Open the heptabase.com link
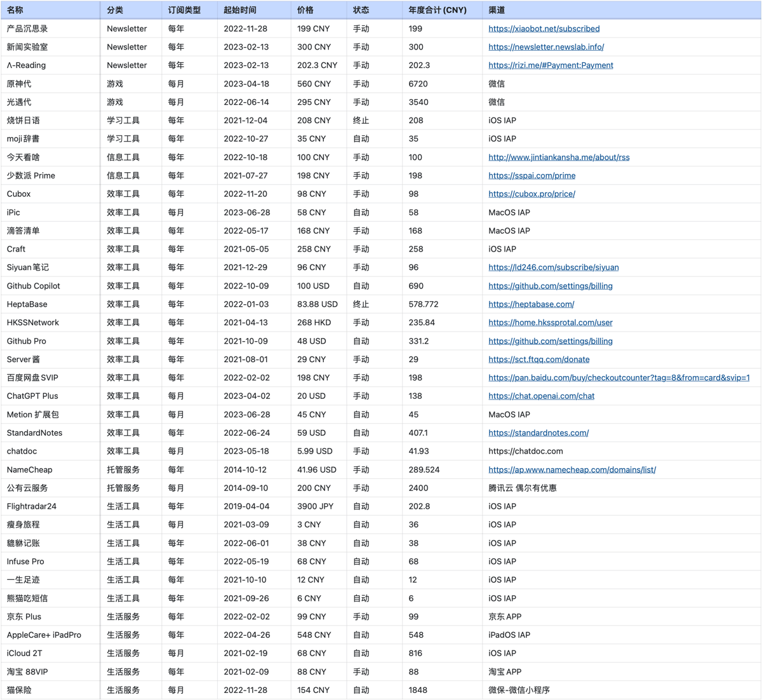This screenshot has height=700, width=762. [x=531, y=304]
